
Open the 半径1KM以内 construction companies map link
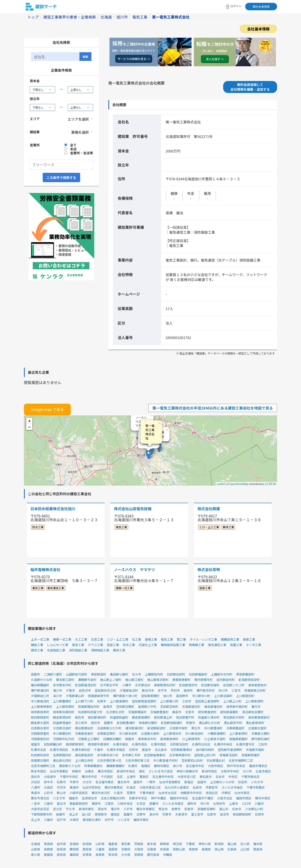[213, 408]
